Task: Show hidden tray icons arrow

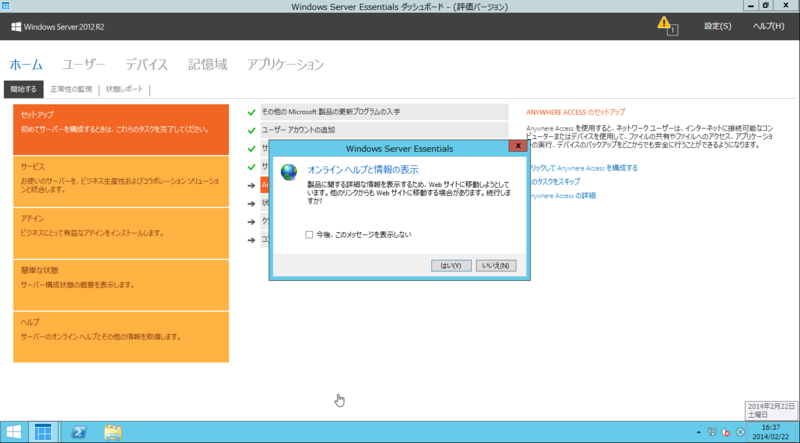Action: pyautogui.click(x=698, y=432)
